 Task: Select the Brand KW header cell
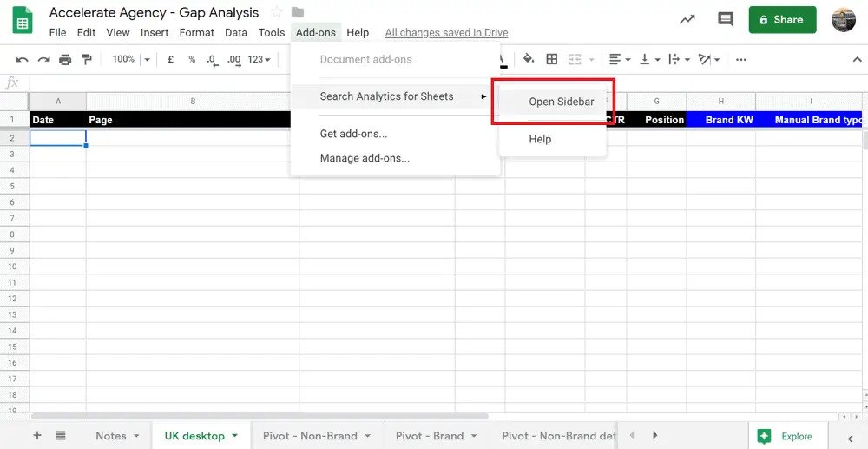click(x=720, y=120)
